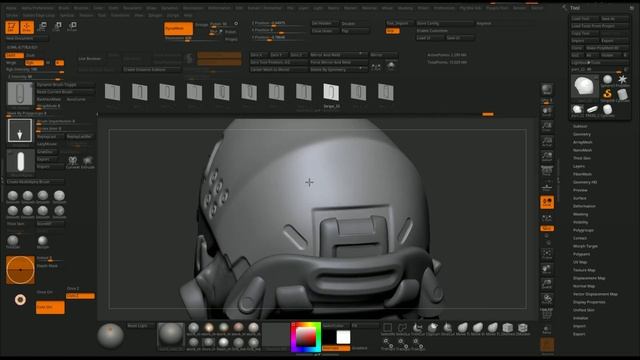Viewport: 640px width, 360px height.
Task: Select the SliceCurve brush icon
Action: (448, 328)
